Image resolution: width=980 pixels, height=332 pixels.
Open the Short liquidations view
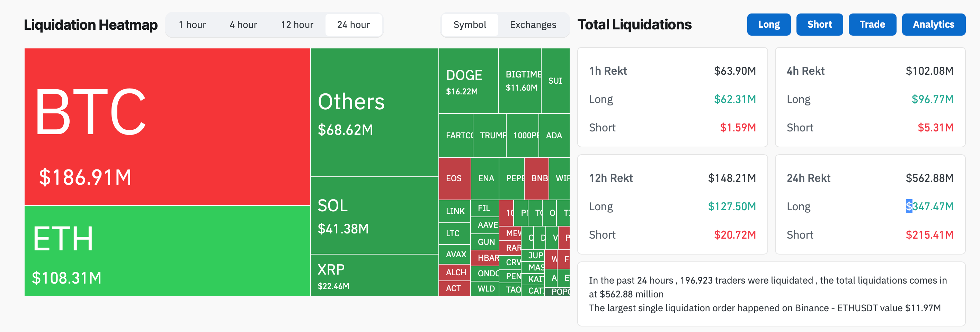[819, 24]
